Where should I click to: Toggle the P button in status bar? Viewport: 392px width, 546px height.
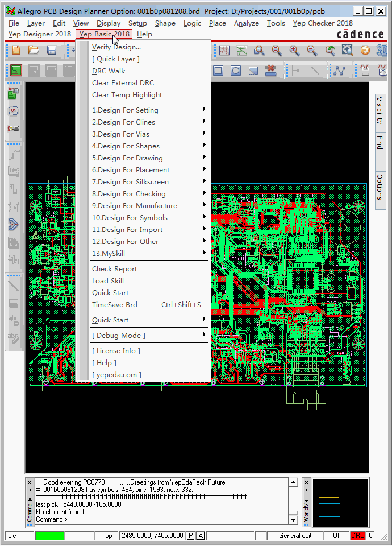(190, 536)
